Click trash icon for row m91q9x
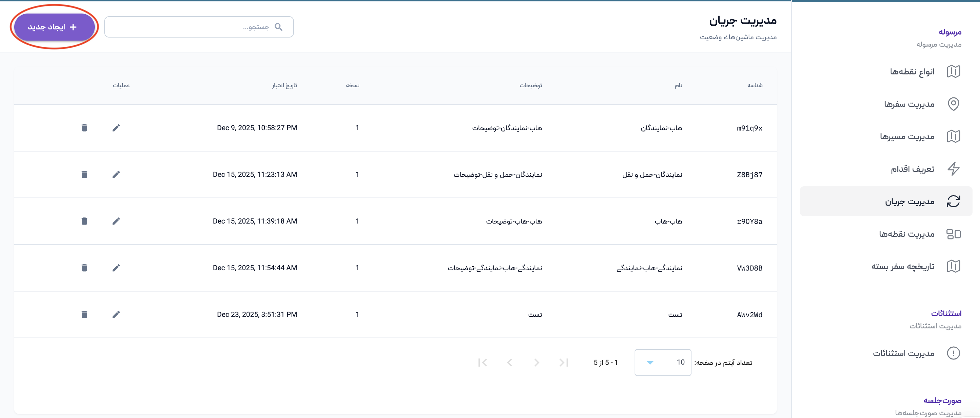 (x=84, y=128)
